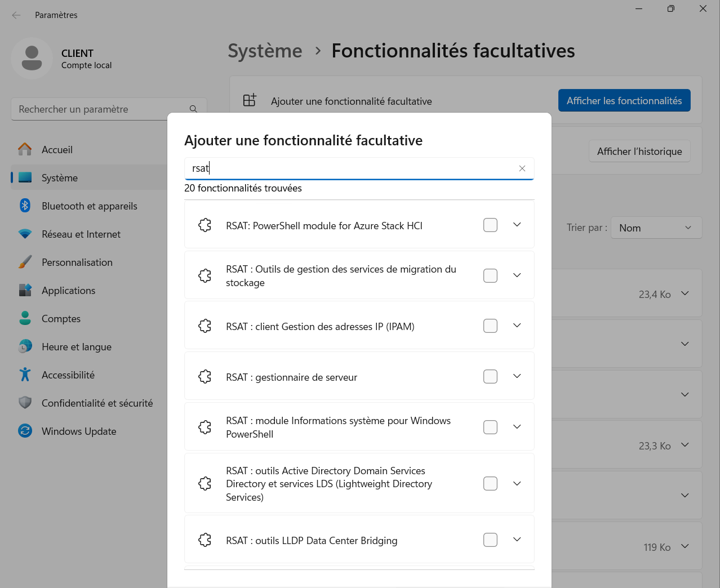This screenshot has width=720, height=588.
Task: Clear the rsat search text with X
Action: click(522, 168)
